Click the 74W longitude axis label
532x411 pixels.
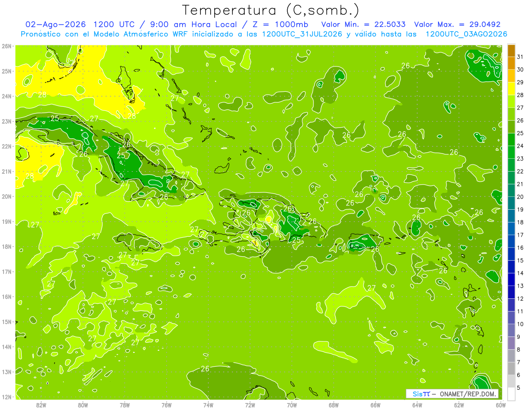(208, 405)
